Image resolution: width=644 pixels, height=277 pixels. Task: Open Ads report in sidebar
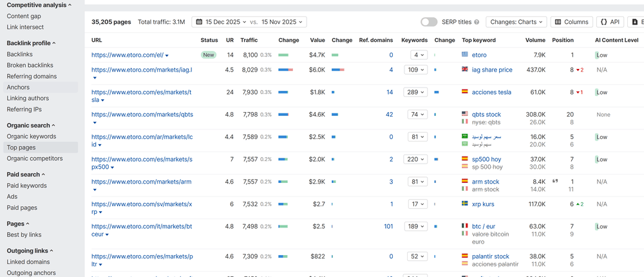(12, 196)
